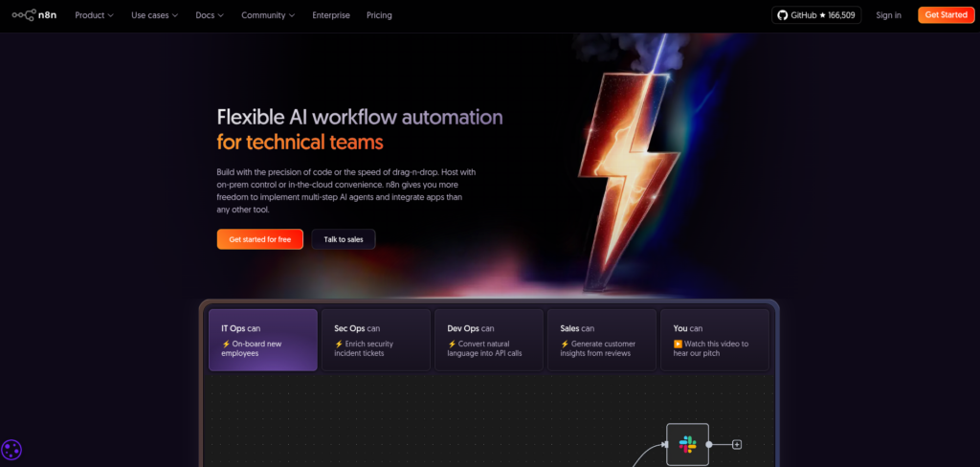Click the plus connector after the Slack node
The image size is (980, 467).
point(737,444)
